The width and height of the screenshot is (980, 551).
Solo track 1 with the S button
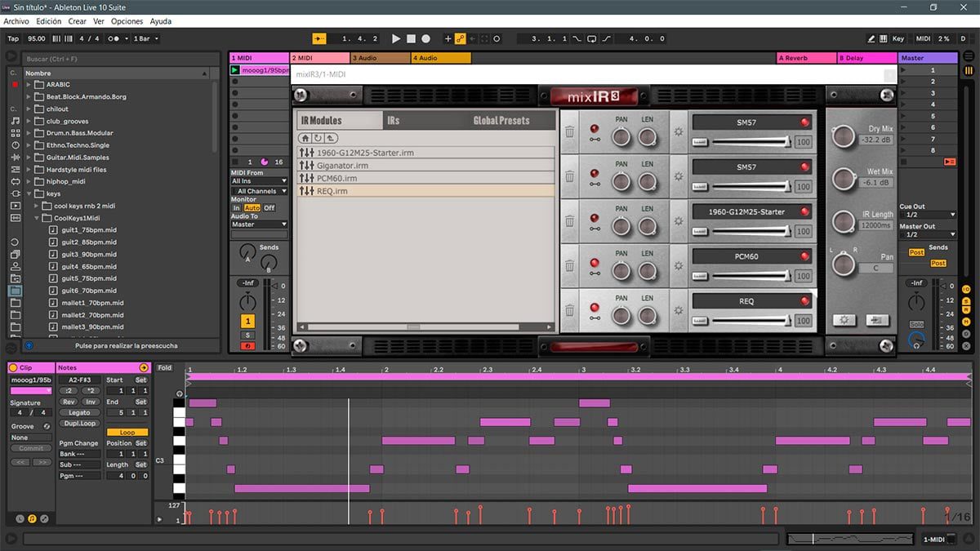(x=247, y=335)
